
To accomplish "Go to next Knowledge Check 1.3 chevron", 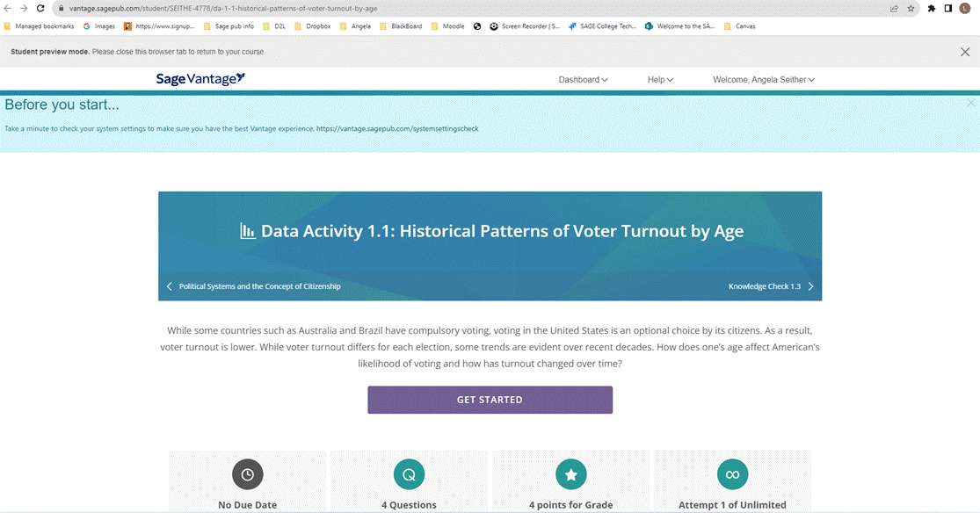I will pyautogui.click(x=810, y=286).
